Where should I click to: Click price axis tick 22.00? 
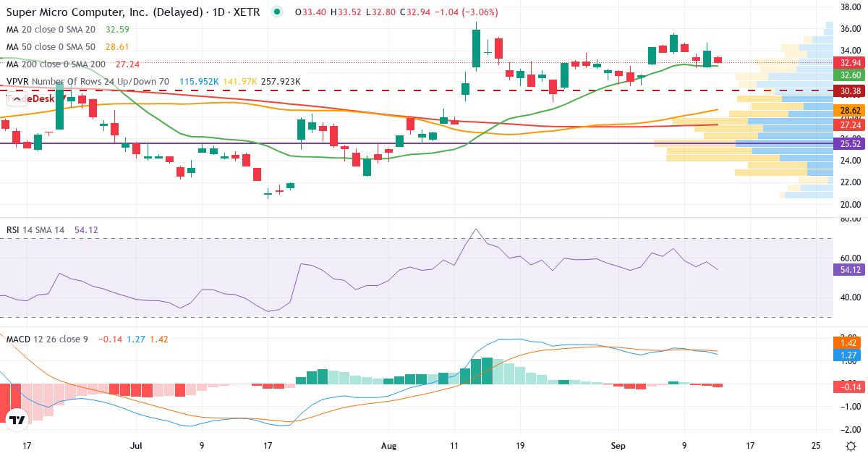click(x=849, y=182)
